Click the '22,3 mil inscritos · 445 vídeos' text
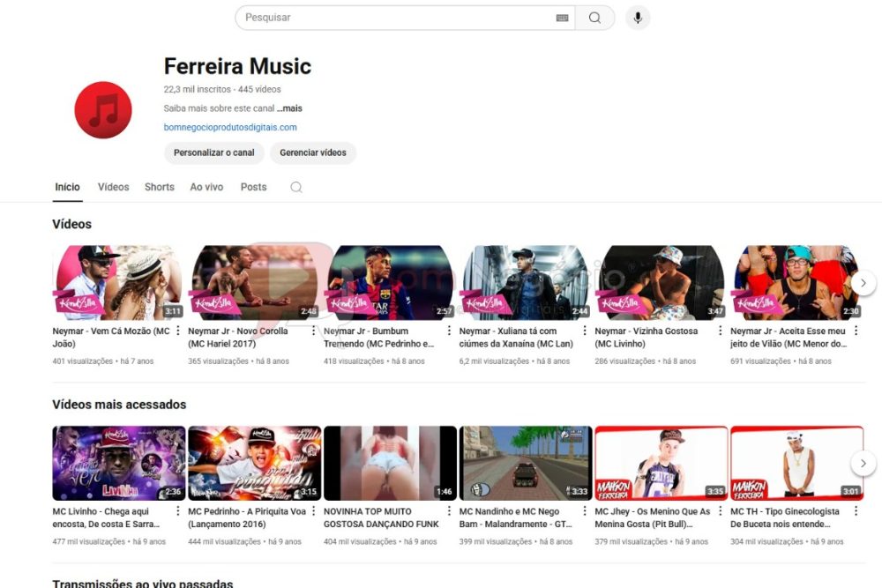Viewport: 882px width, 588px height. tap(222, 89)
